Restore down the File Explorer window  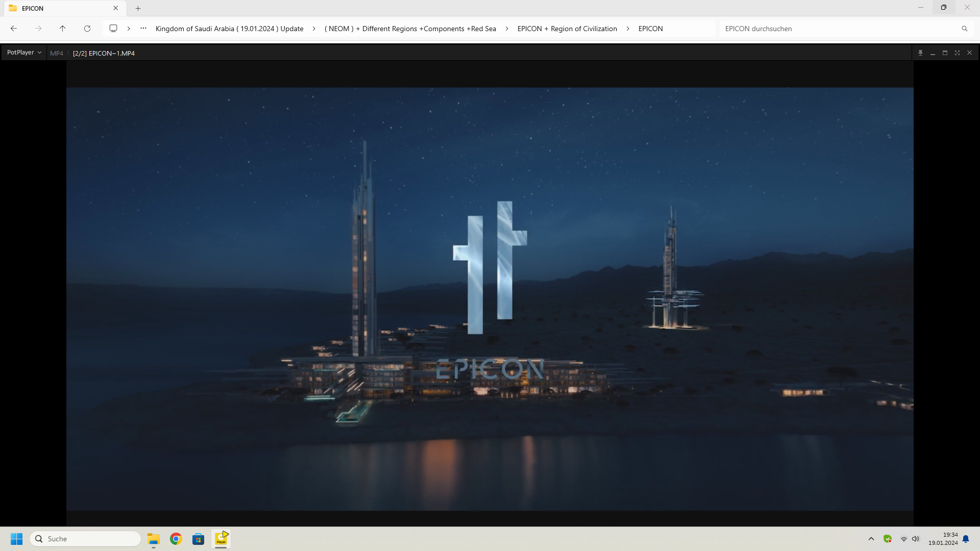pos(944,8)
